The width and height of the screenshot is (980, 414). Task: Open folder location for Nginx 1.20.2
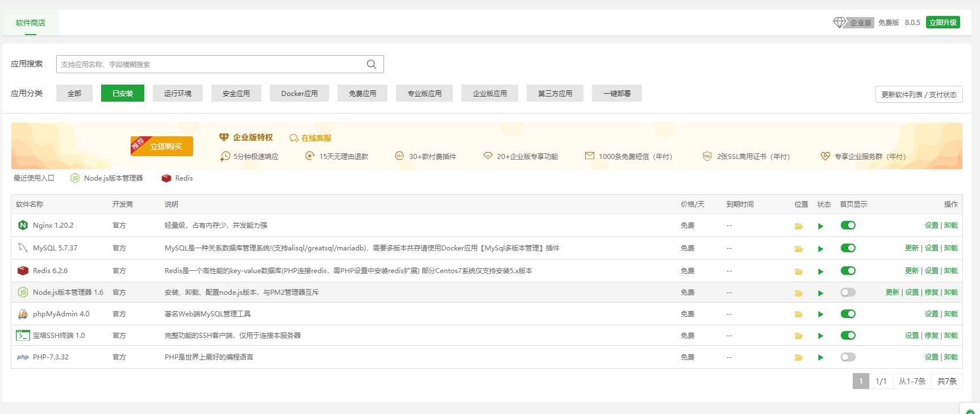pos(798,226)
